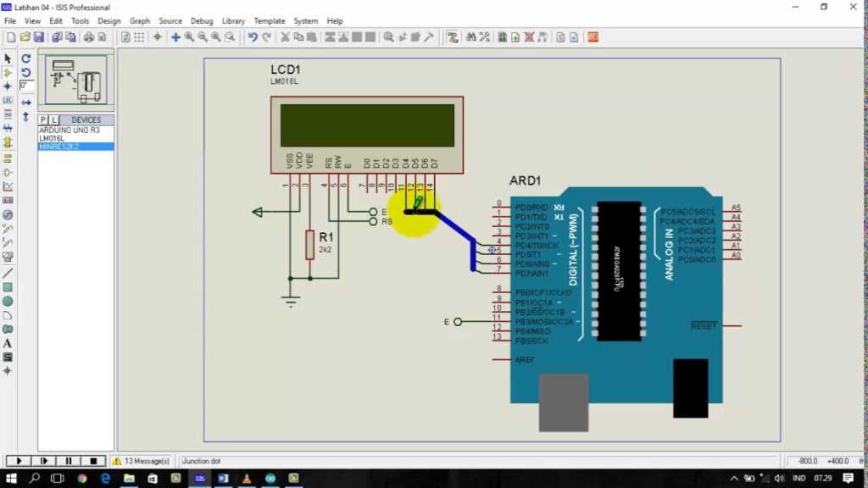Image resolution: width=868 pixels, height=488 pixels.
Task: Print the design using the printer icon
Action: click(x=89, y=37)
